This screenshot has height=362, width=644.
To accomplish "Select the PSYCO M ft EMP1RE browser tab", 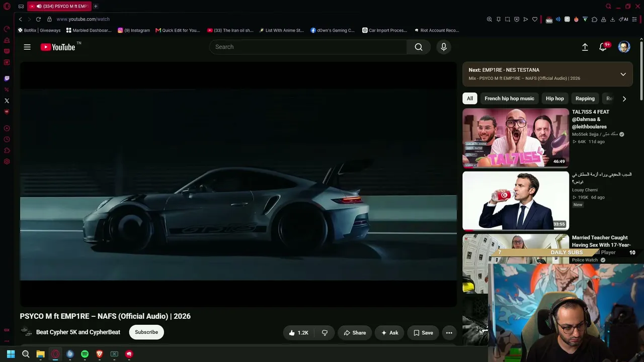I will tap(59, 7).
